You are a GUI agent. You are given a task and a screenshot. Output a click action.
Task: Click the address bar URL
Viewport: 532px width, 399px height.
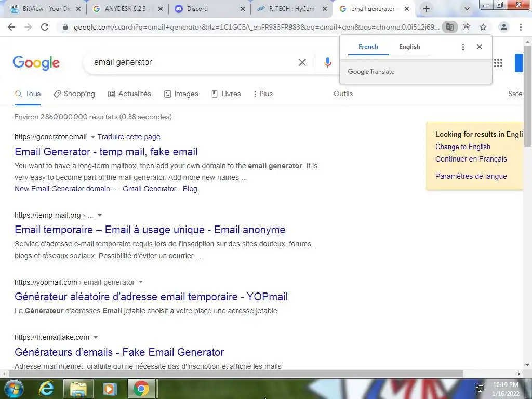[256, 27]
